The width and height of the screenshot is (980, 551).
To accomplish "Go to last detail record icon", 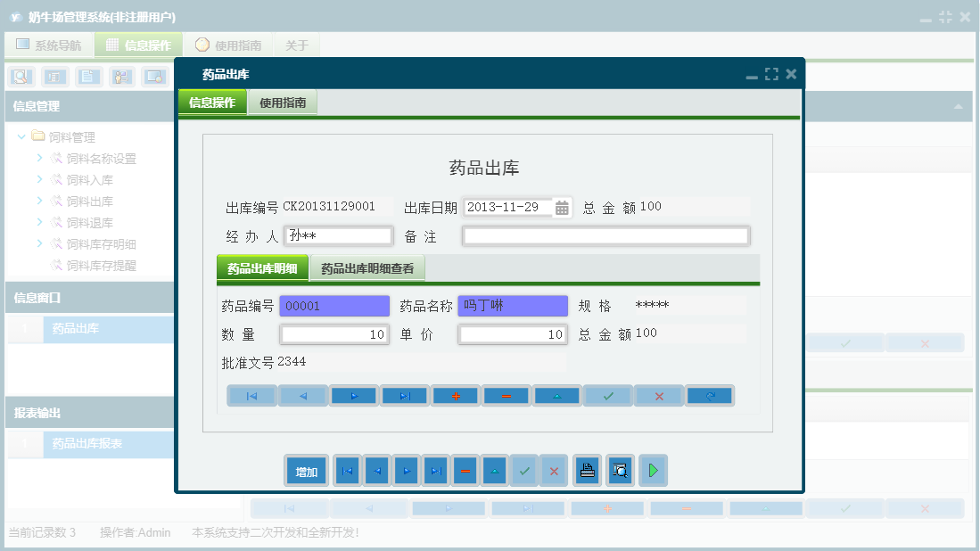I will [x=404, y=395].
